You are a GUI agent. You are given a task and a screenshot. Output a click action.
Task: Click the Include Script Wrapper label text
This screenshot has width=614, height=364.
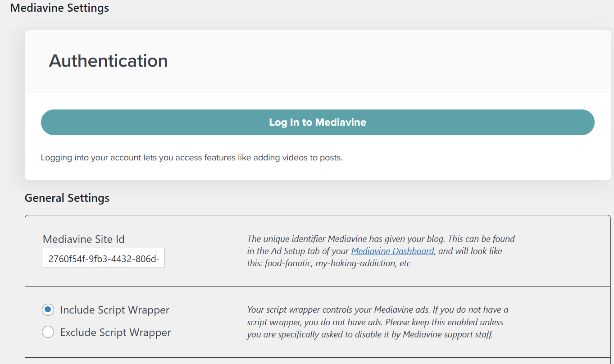pos(114,310)
